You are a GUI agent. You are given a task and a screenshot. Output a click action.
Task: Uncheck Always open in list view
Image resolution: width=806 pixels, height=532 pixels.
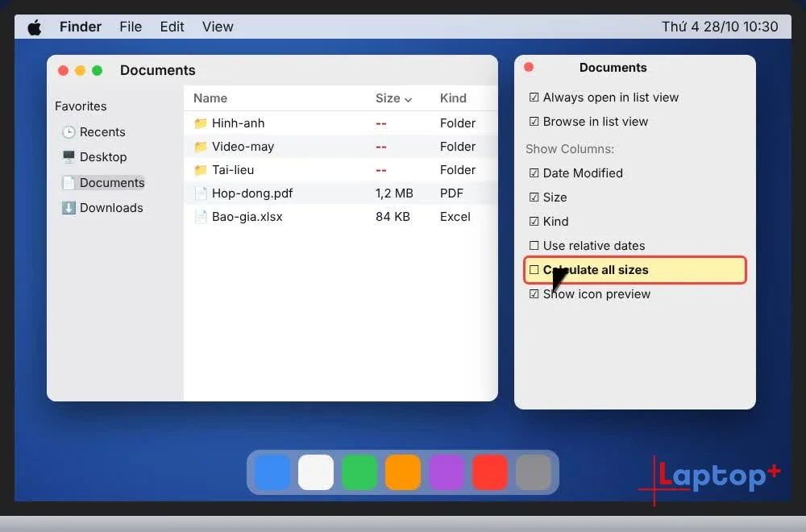(x=534, y=98)
